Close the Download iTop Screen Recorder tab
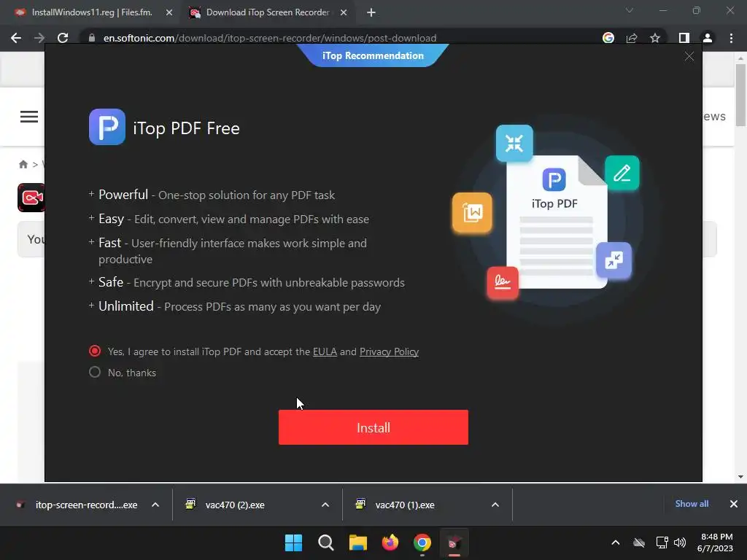Image resolution: width=747 pixels, height=560 pixels. pos(344,13)
